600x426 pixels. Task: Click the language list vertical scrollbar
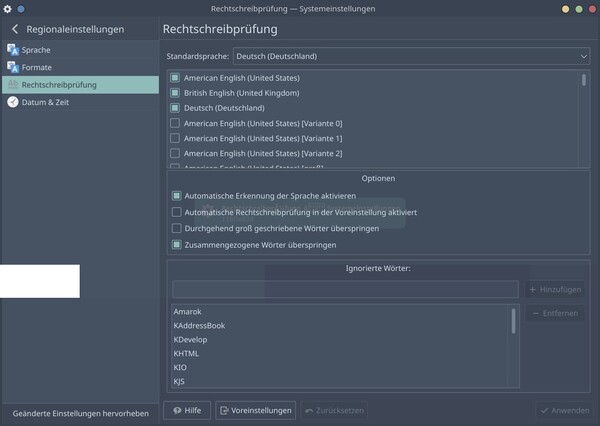coord(584,90)
